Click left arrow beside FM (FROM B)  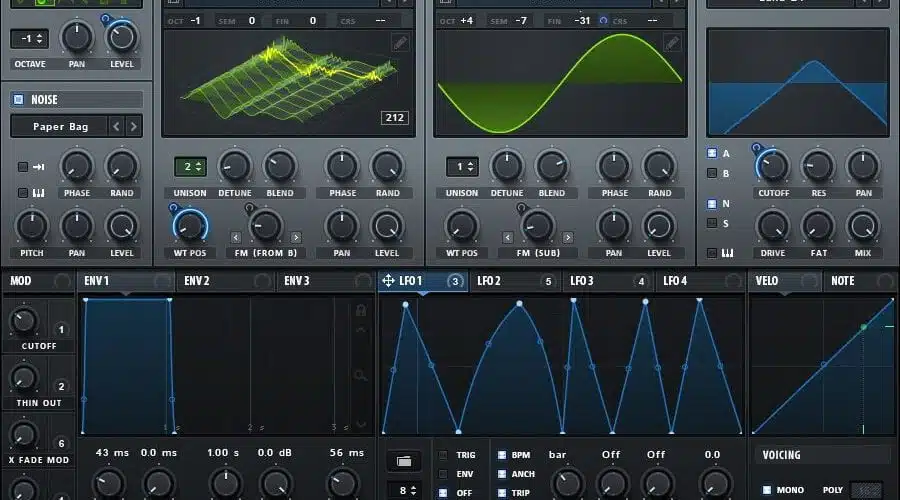[236, 237]
